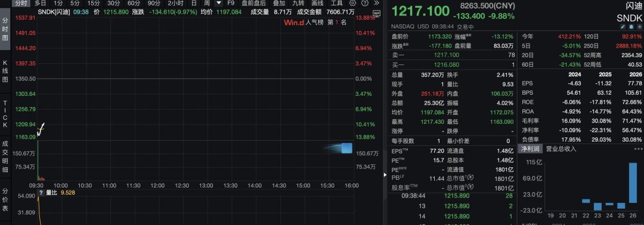Switch to the 分时 timeframe tab

[x=20, y=3]
